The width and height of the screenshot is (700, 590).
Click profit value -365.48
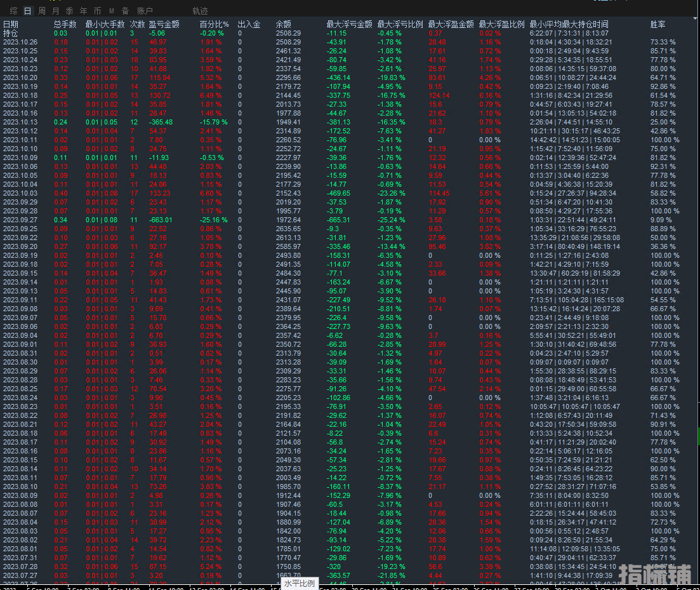(161, 122)
